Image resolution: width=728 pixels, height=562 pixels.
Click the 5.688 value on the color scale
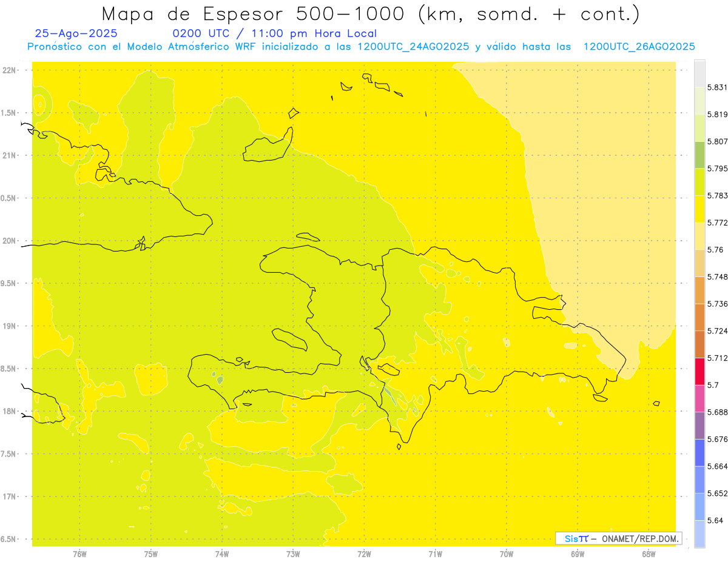(x=717, y=412)
